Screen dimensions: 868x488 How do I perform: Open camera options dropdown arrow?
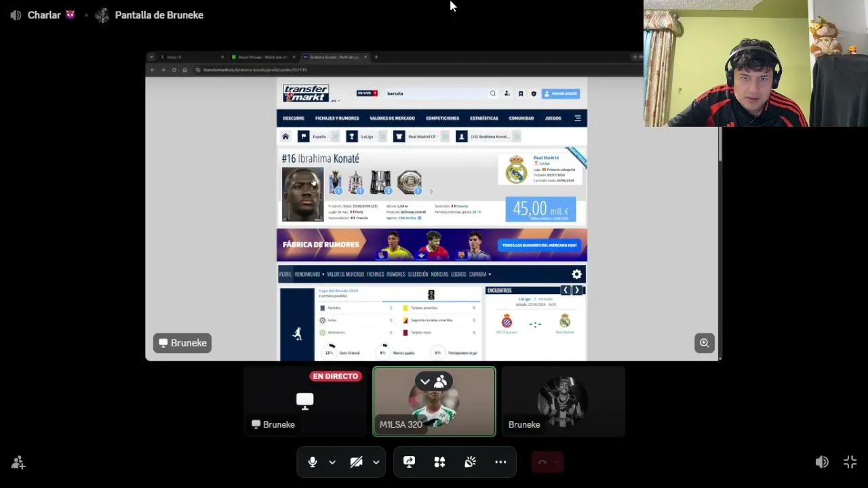click(376, 462)
